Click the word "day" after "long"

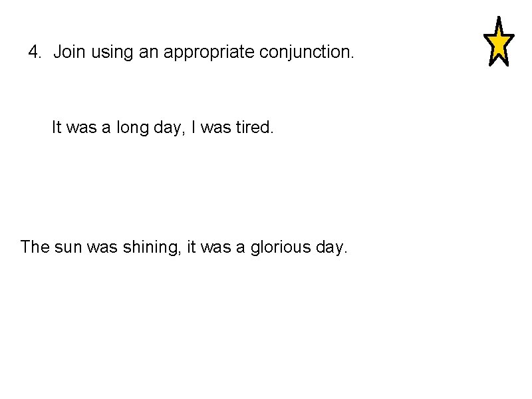tap(168, 128)
